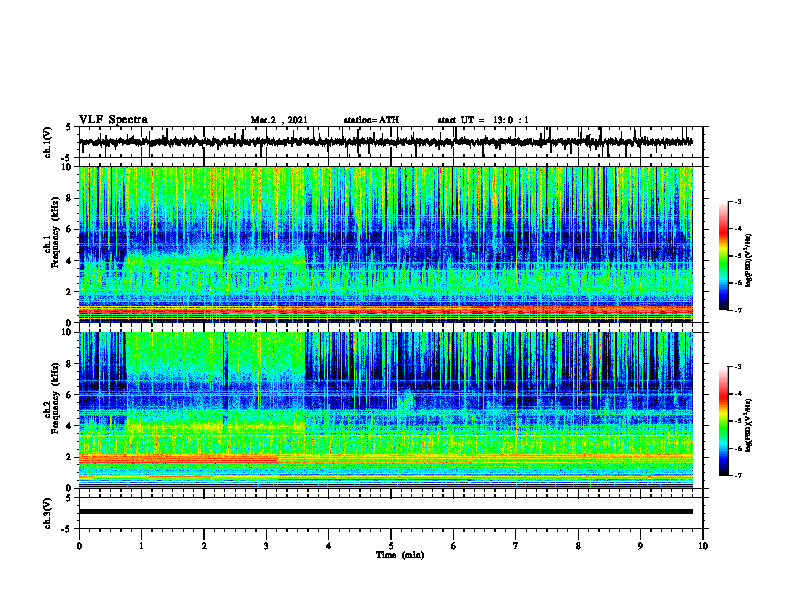The height and width of the screenshot is (612, 792).
Task: Click the "ch.1(V)" waveform axis label
Action: (48, 142)
